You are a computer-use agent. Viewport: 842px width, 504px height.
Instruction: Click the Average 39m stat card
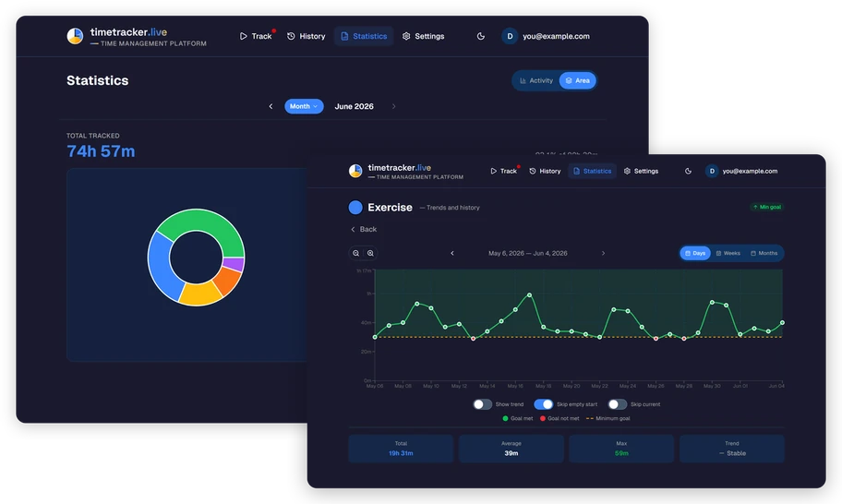tap(511, 449)
